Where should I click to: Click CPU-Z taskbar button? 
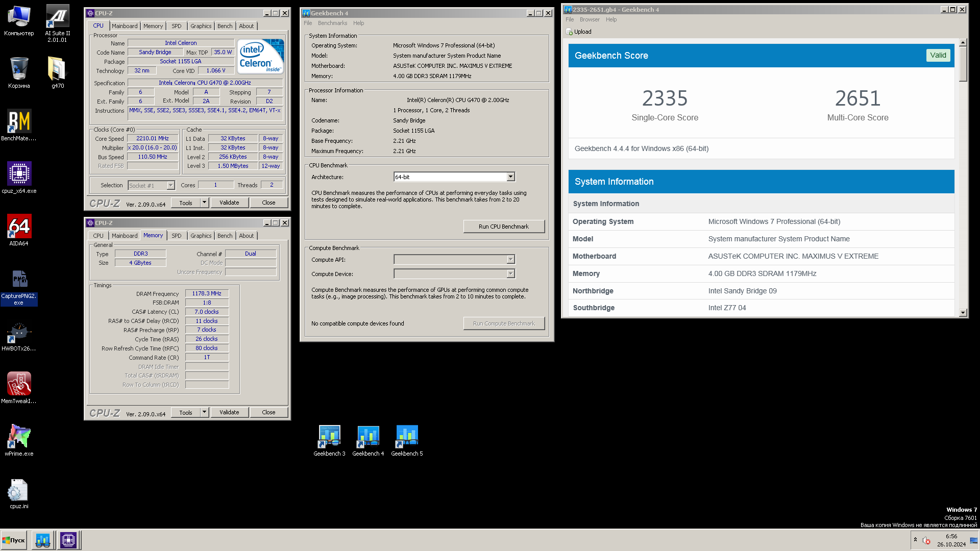coord(68,540)
